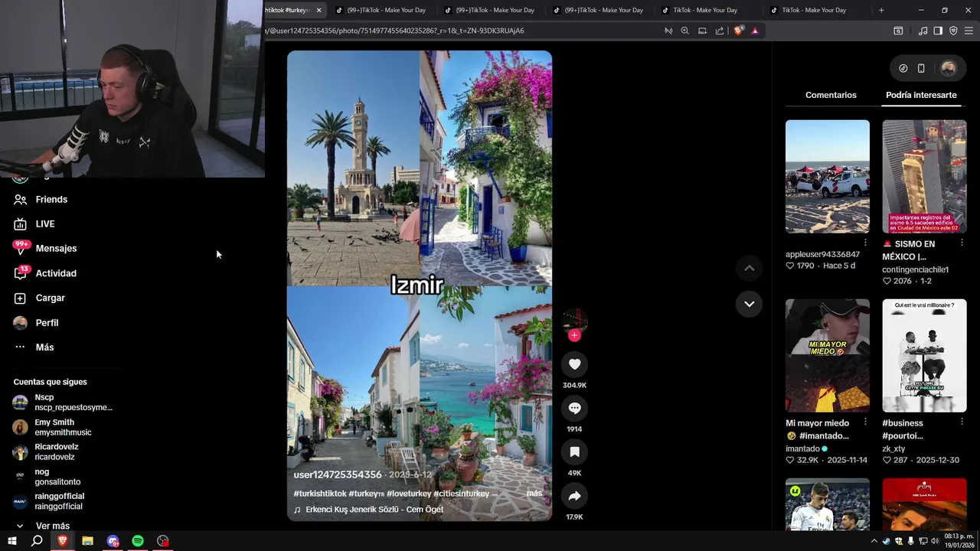Open the browser hamburger main menu
The width and height of the screenshot is (980, 551).
(x=969, y=31)
